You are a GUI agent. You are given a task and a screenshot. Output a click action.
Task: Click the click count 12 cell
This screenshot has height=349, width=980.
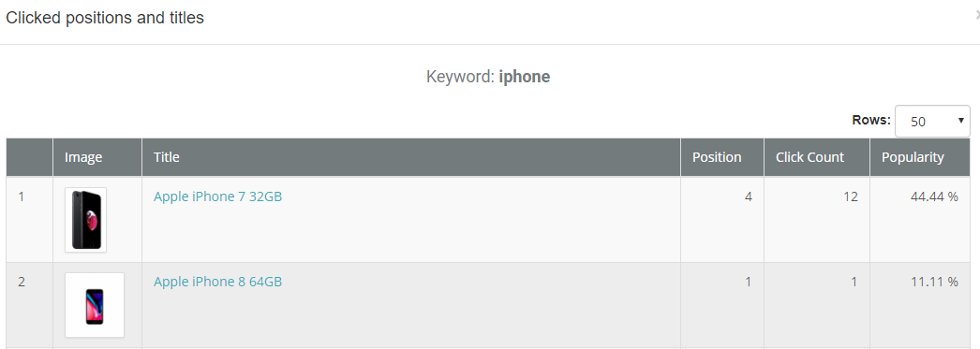coord(816,219)
